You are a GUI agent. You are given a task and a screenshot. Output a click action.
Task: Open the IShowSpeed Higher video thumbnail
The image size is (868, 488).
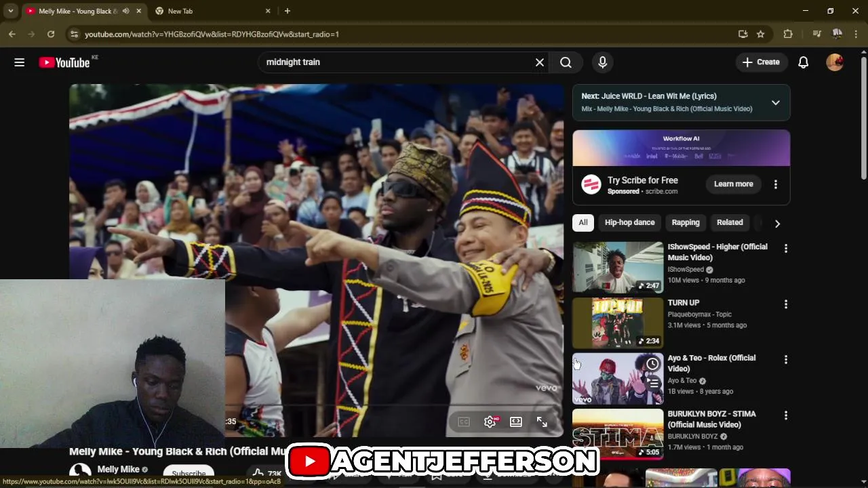618,267
